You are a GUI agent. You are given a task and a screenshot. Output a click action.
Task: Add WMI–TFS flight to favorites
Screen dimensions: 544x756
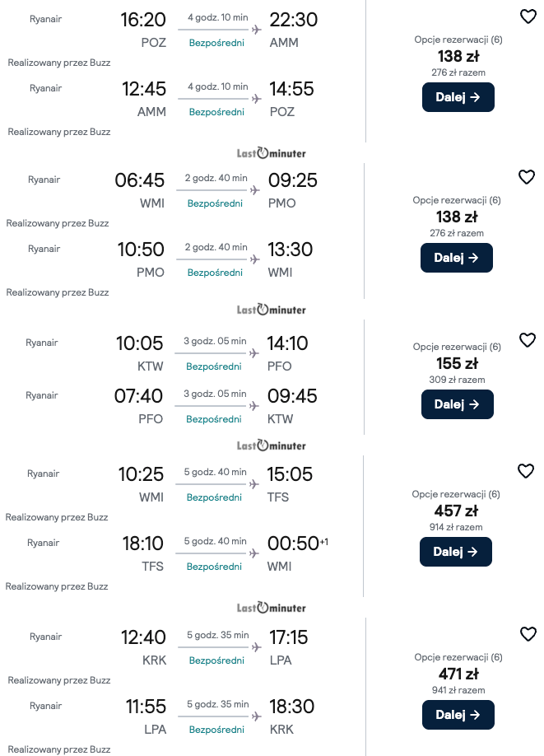click(x=526, y=471)
